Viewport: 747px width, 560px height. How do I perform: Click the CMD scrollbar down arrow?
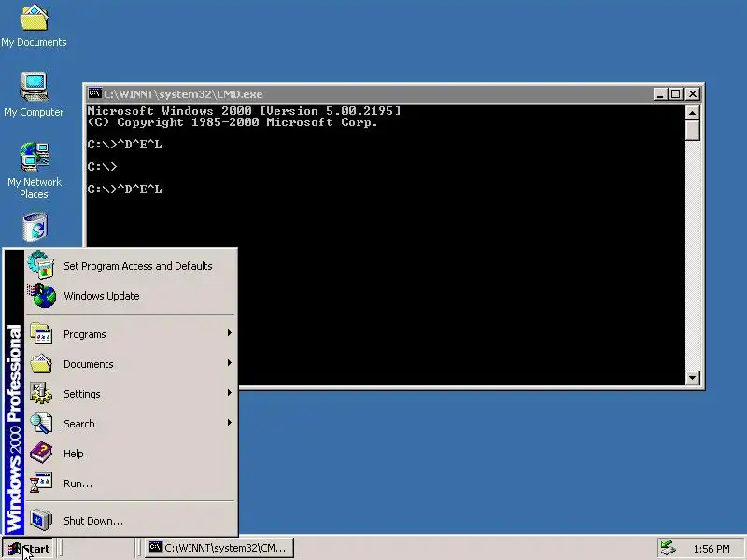(x=692, y=378)
